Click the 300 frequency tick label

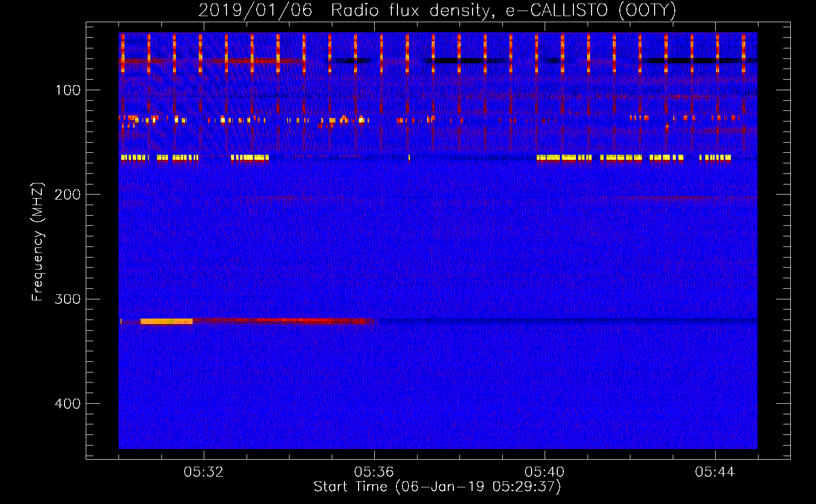point(67,299)
